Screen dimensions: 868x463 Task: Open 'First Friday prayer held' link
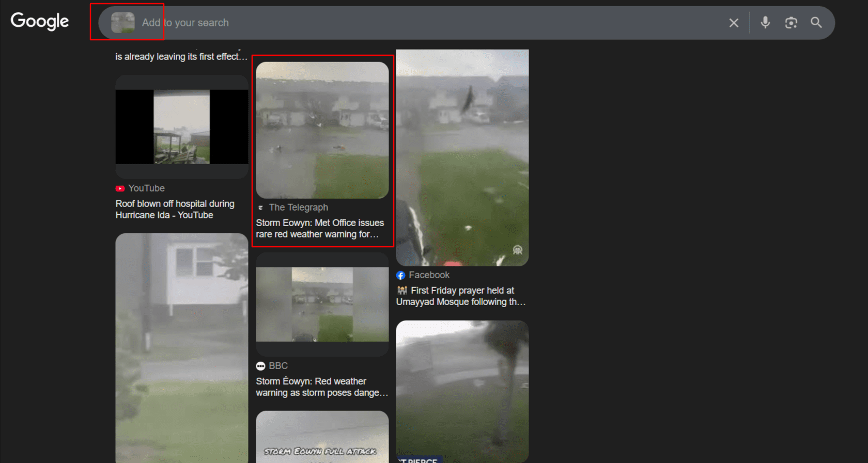[x=460, y=296]
